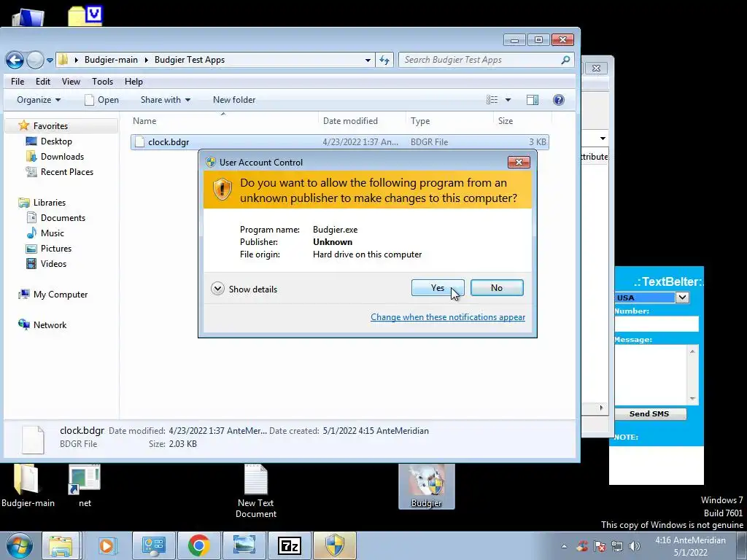This screenshot has height=560, width=747.
Task: Click Yes in the User Account Control dialog
Action: coord(438,287)
